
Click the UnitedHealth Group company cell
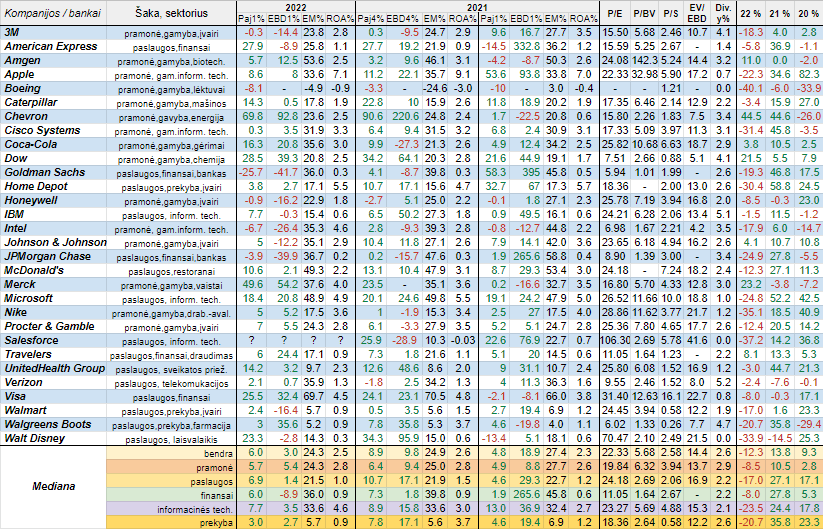tap(54, 368)
